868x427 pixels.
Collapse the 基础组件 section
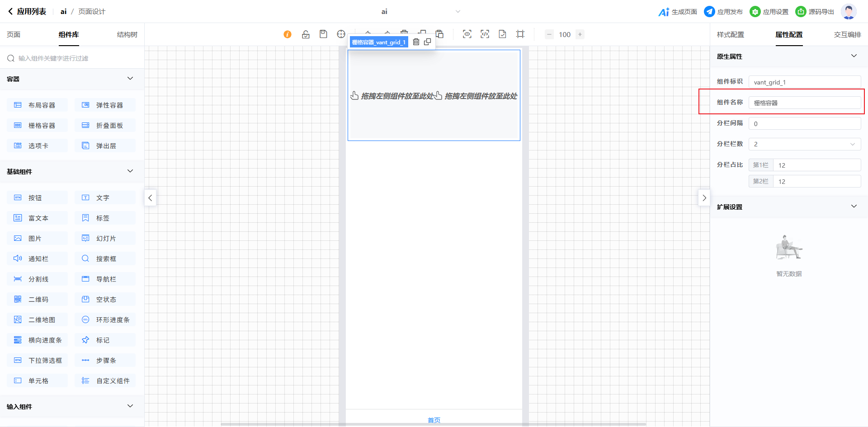click(x=130, y=171)
